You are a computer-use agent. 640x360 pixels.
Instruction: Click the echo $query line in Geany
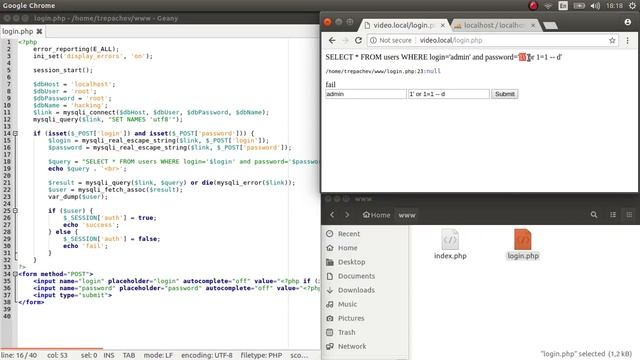[87, 169]
